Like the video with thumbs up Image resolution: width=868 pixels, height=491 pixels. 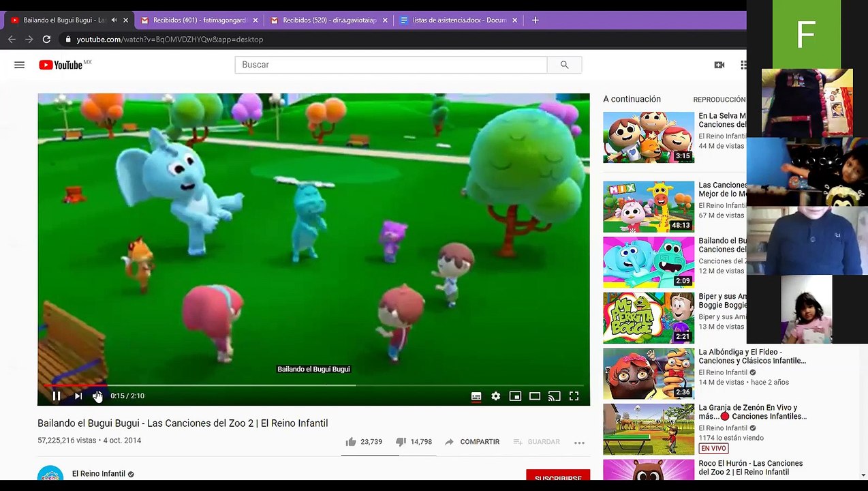tap(351, 442)
